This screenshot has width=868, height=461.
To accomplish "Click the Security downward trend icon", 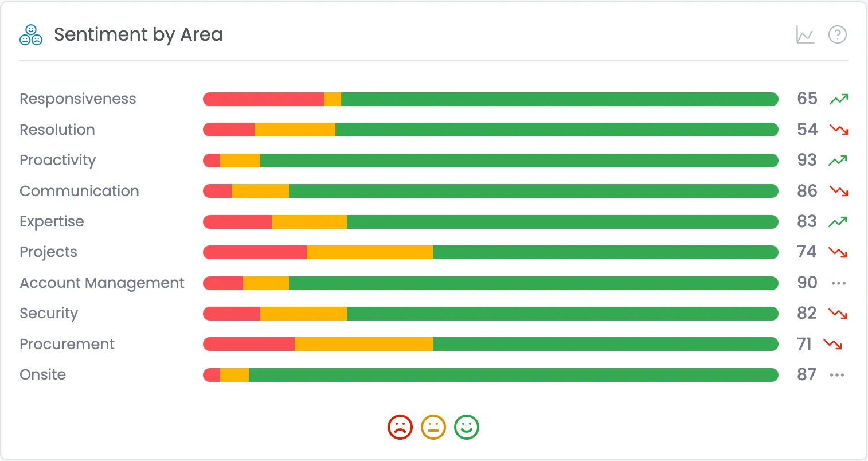I will [x=838, y=314].
